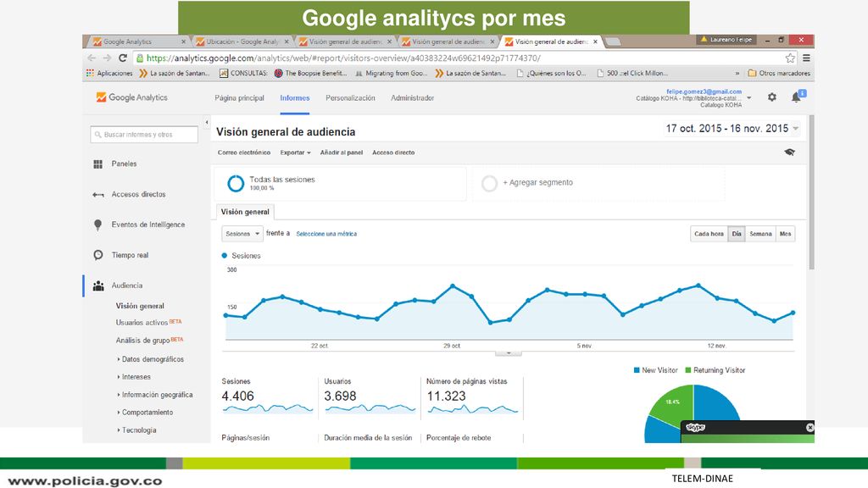The height and width of the screenshot is (488, 868).
Task: Switch to first Google Analytics browser tab
Action: coord(138,42)
